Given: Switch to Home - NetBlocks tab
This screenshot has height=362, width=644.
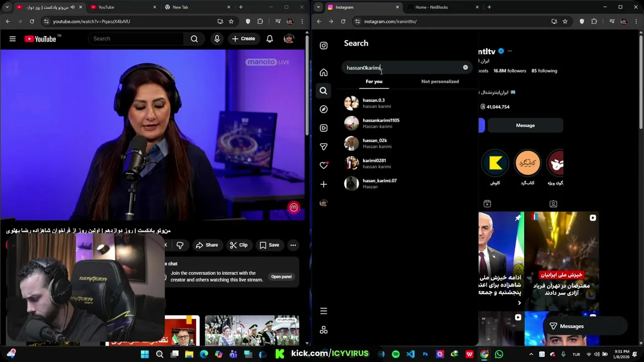Looking at the screenshot, I should 442,7.
